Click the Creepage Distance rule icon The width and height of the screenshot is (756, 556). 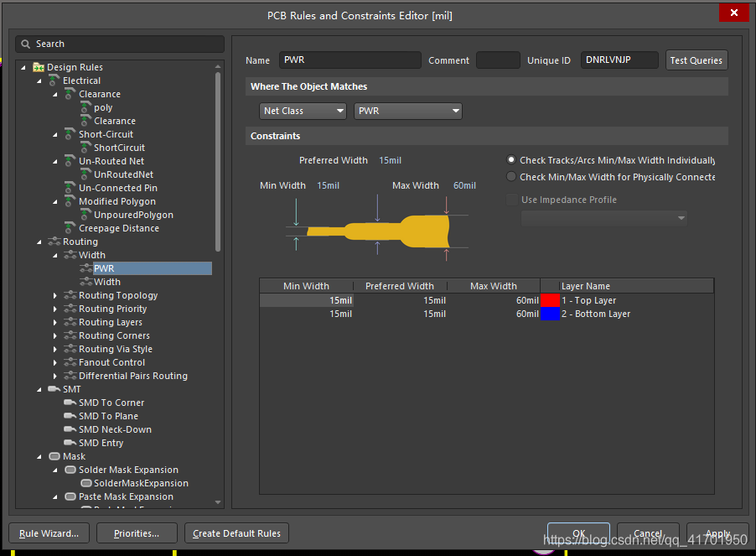(x=70, y=228)
